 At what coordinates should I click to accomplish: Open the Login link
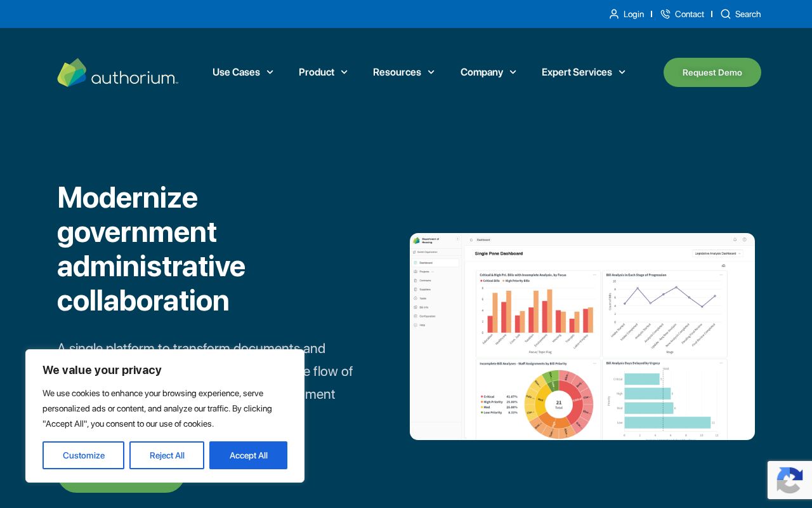634,14
